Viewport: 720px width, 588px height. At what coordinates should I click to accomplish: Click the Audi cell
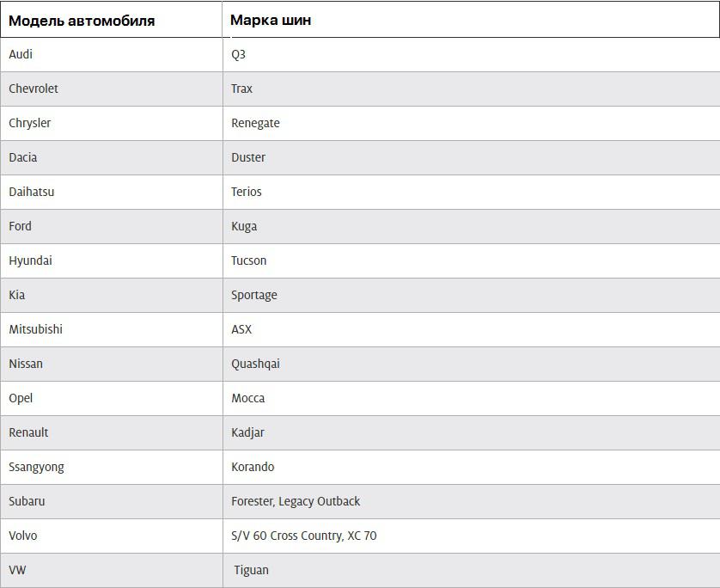(x=112, y=55)
